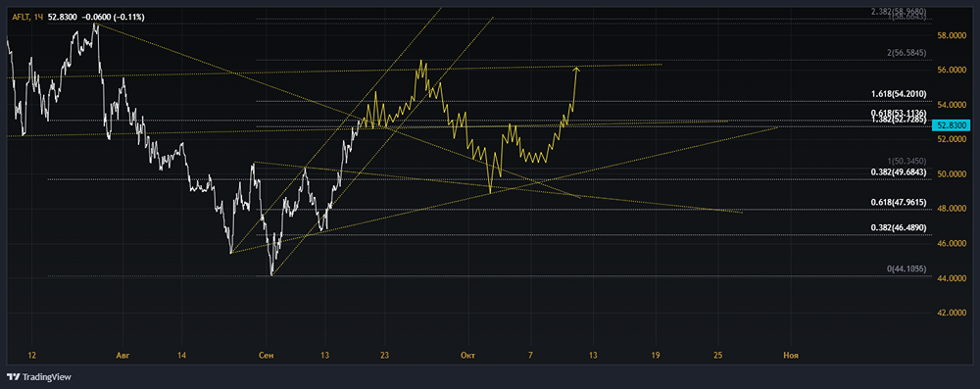Click the 0.618(53.1136) Fibonacci level label
980x389 pixels.
point(899,114)
